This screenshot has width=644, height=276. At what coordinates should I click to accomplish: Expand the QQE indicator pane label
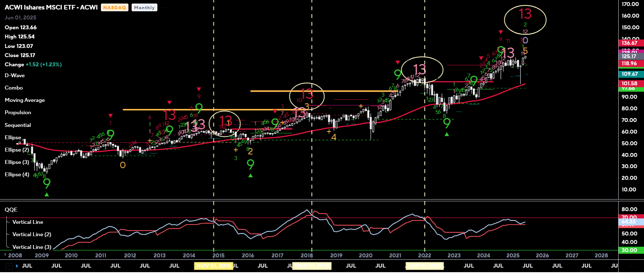[11, 210]
